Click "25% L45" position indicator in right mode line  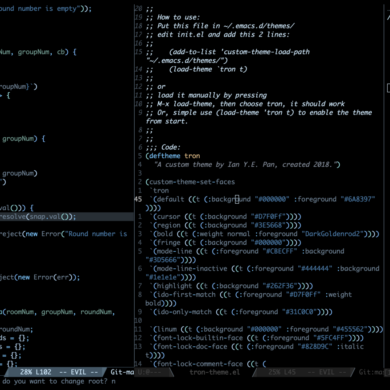click(x=281, y=372)
